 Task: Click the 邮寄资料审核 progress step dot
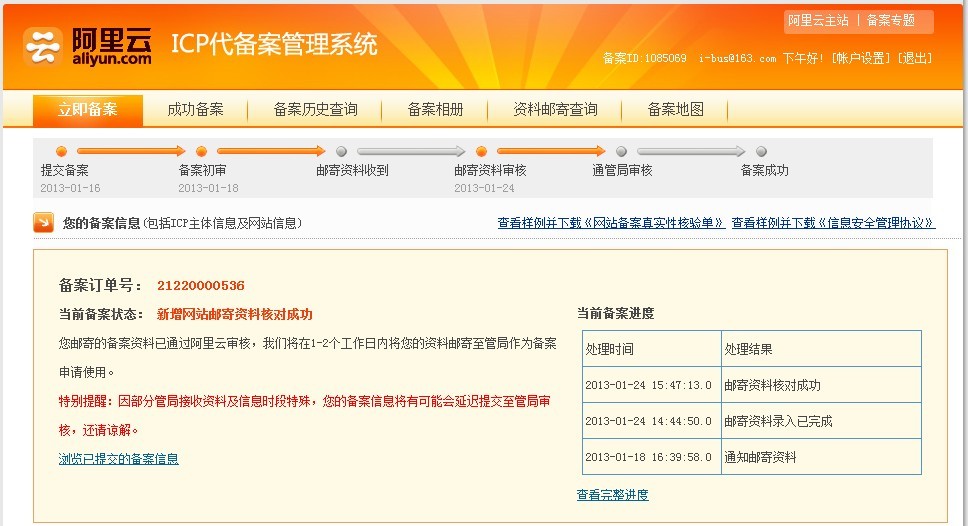click(481, 152)
